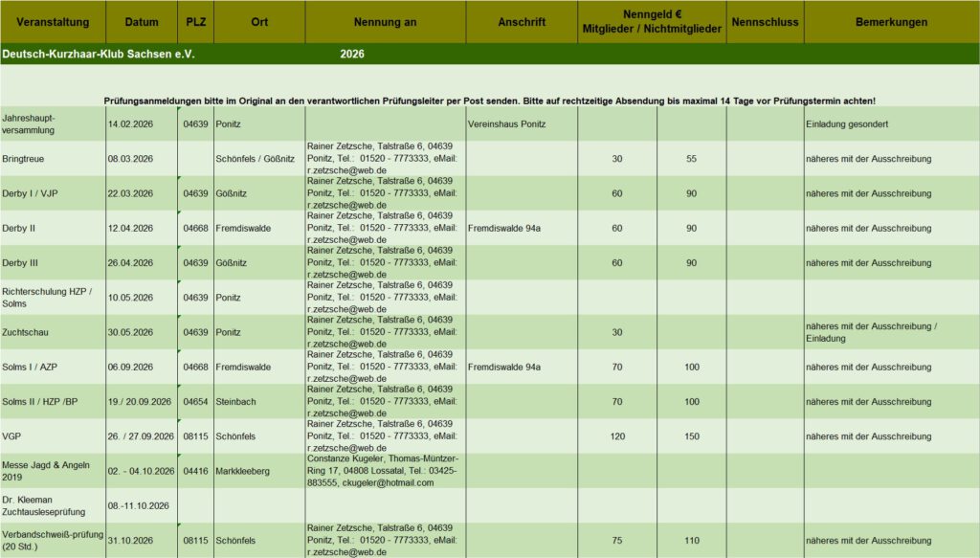The height and width of the screenshot is (558, 980).
Task: Select the "Anschrift" column header
Action: 522,22
